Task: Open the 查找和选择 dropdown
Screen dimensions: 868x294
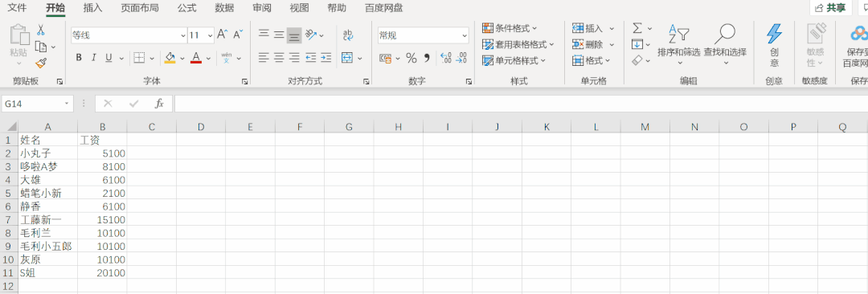Action: tap(725, 44)
